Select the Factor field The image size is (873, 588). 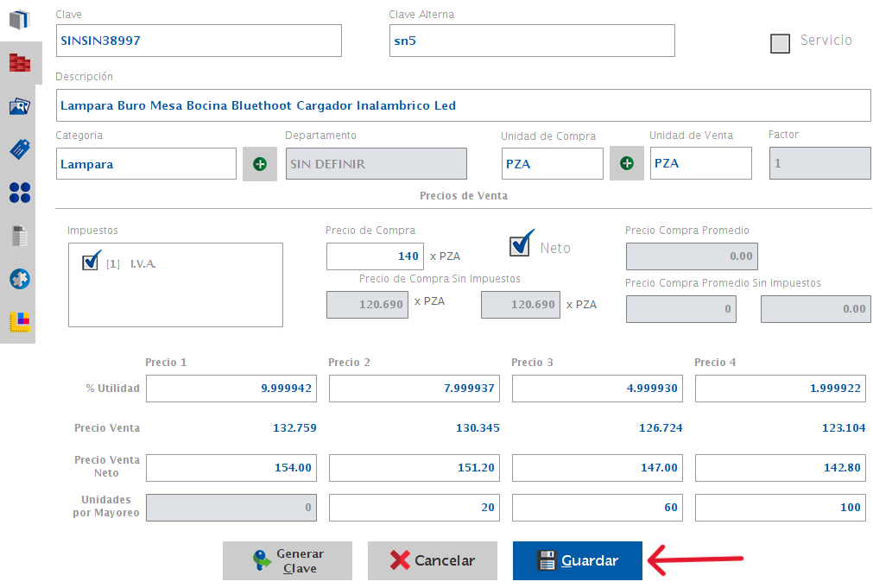click(x=820, y=163)
